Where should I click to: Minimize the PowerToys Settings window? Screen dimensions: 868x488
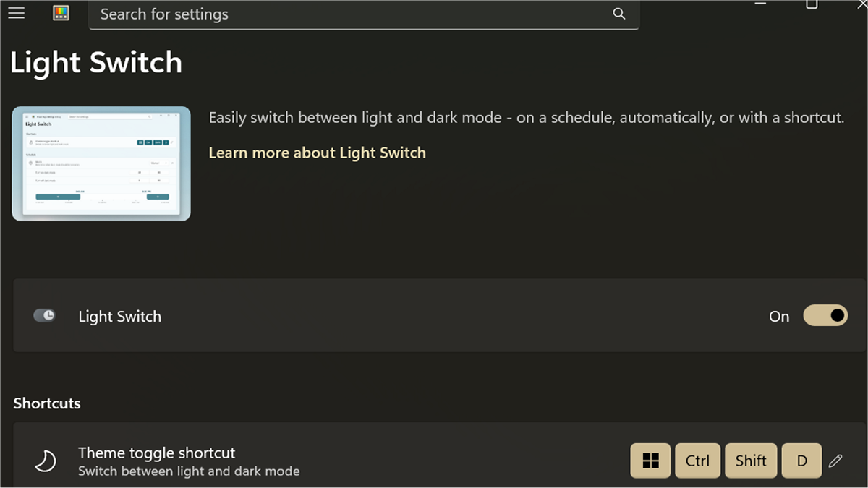(x=759, y=4)
